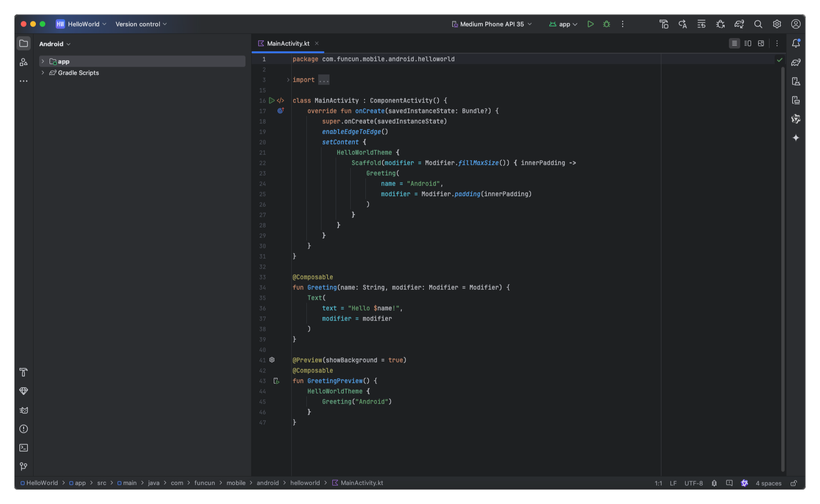Click the java breadcrumb segment

pyautogui.click(x=154, y=483)
